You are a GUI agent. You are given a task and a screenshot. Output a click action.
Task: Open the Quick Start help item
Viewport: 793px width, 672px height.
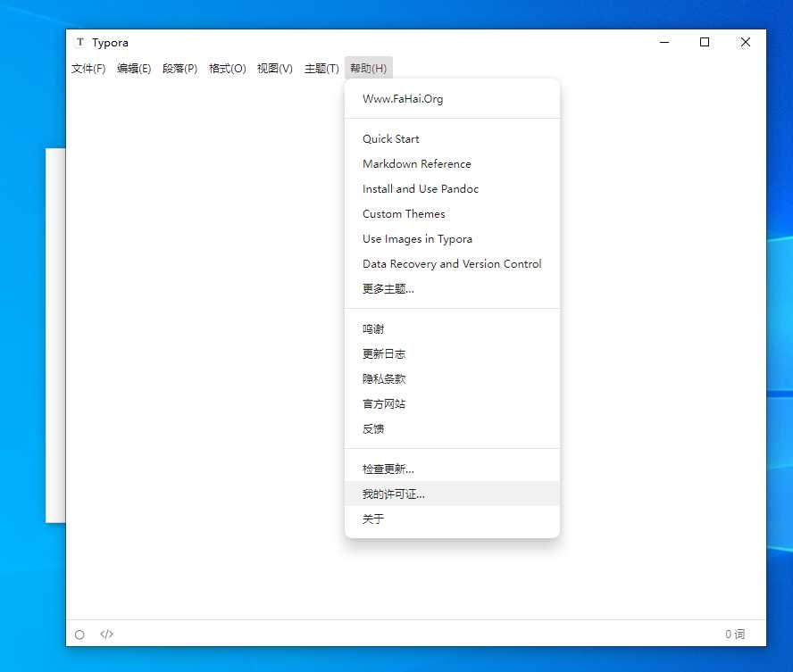pyautogui.click(x=452, y=139)
